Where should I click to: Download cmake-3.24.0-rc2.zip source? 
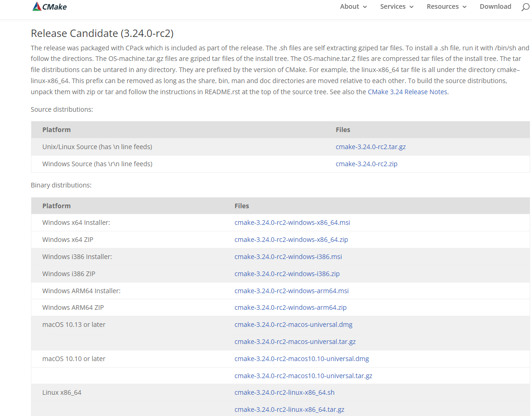point(367,164)
